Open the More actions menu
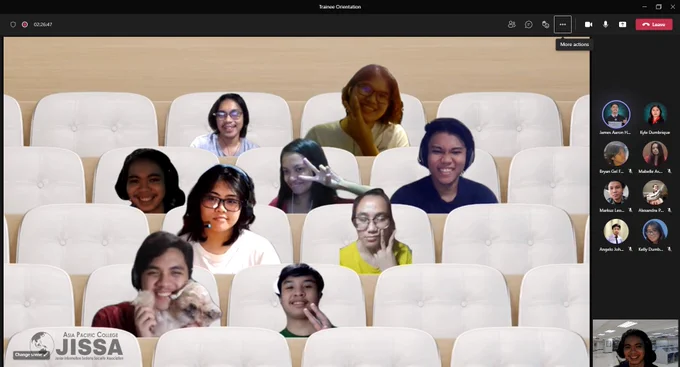 click(562, 24)
